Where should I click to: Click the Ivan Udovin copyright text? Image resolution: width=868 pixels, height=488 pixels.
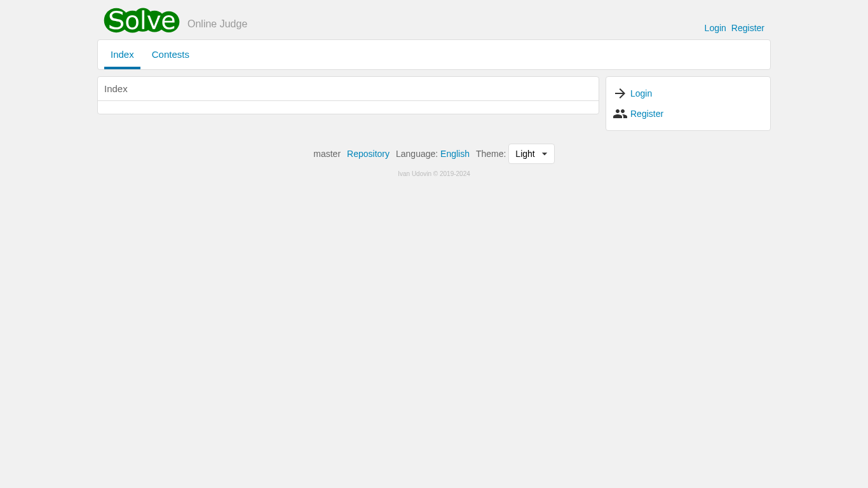click(x=434, y=174)
